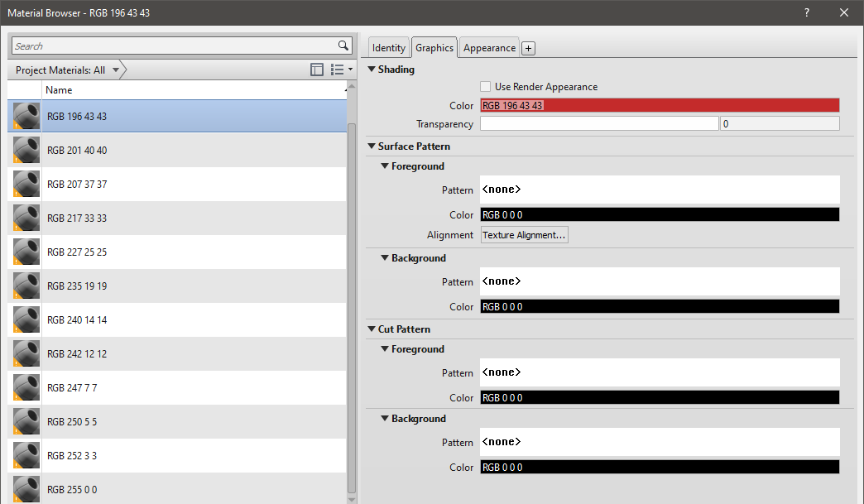Pick the RGB 235 19 19 material icon
This screenshot has width=864, height=504.
point(26,286)
